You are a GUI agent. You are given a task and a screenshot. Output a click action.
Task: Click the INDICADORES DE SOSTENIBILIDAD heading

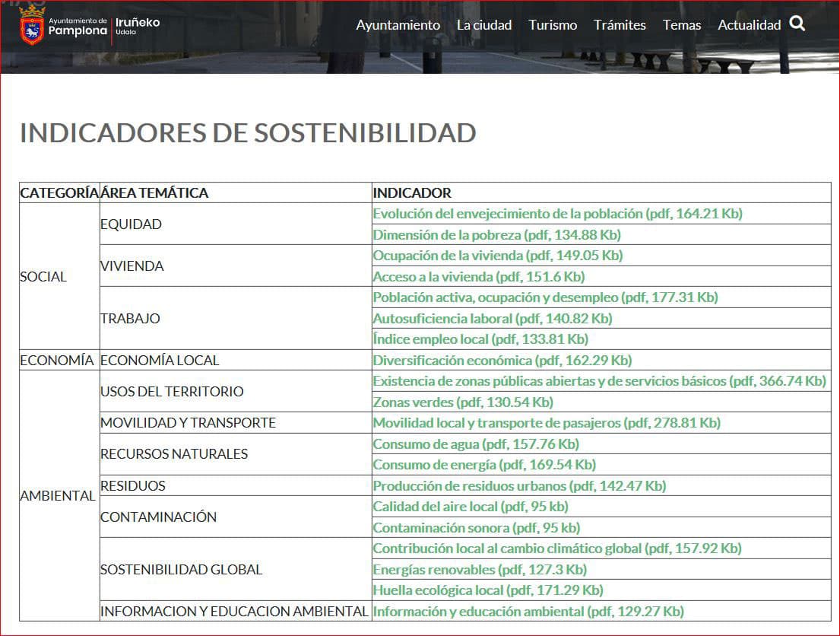pyautogui.click(x=248, y=133)
